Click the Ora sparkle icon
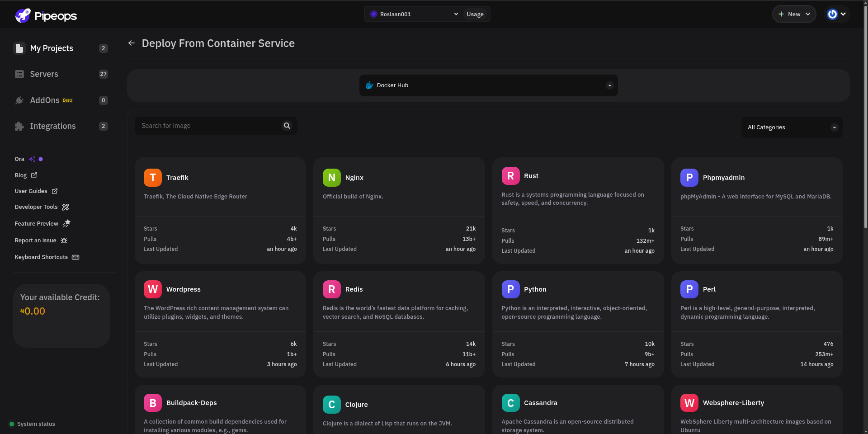 point(32,159)
